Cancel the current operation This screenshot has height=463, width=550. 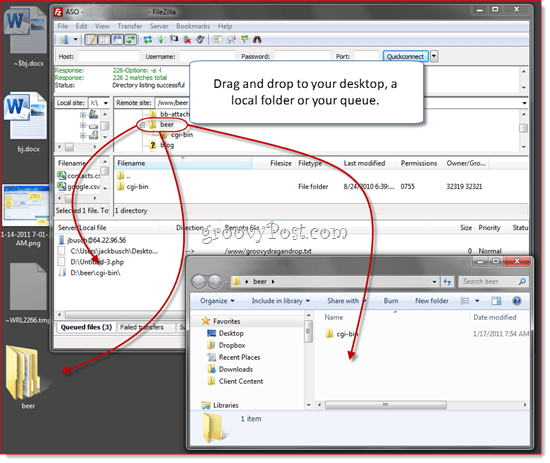coord(174,40)
